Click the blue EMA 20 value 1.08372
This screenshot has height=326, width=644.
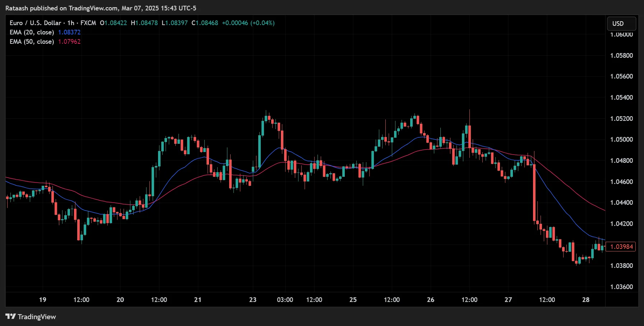(69, 32)
